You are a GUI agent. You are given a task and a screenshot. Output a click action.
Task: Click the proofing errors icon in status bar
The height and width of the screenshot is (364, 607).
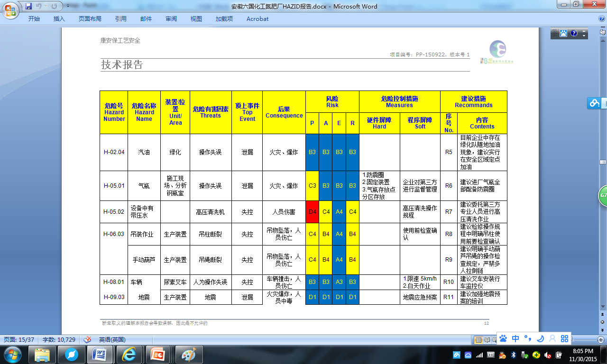[x=87, y=339]
